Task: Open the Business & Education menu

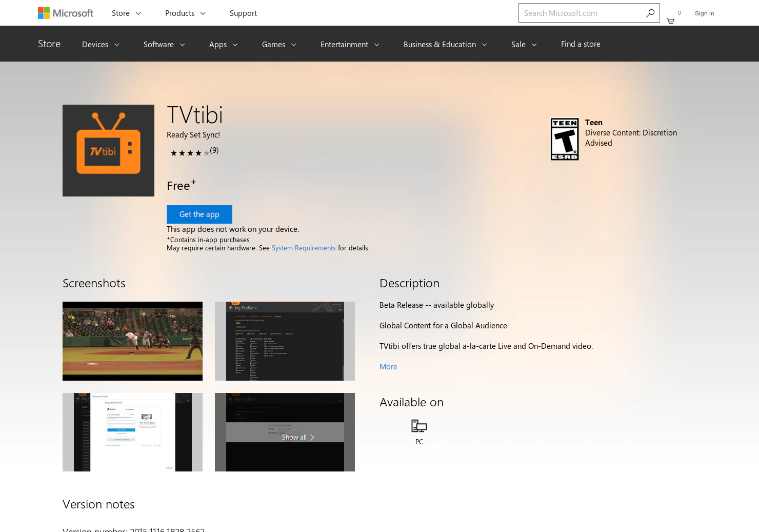Action: (445, 45)
